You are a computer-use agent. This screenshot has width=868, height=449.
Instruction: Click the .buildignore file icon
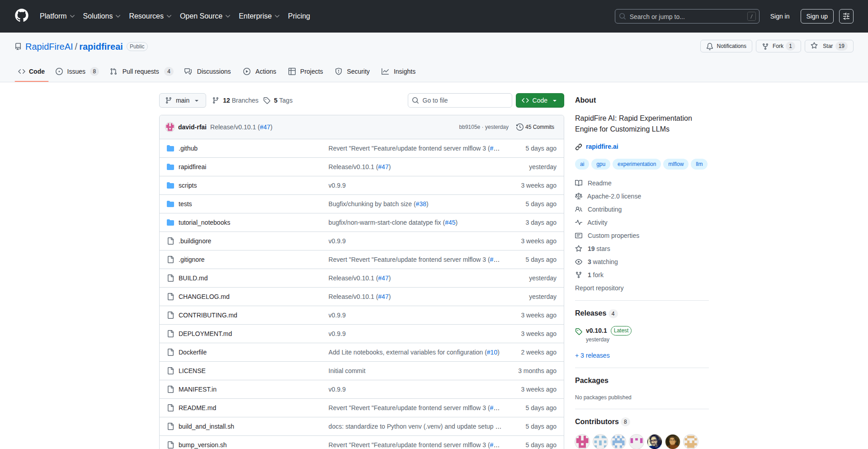point(170,241)
